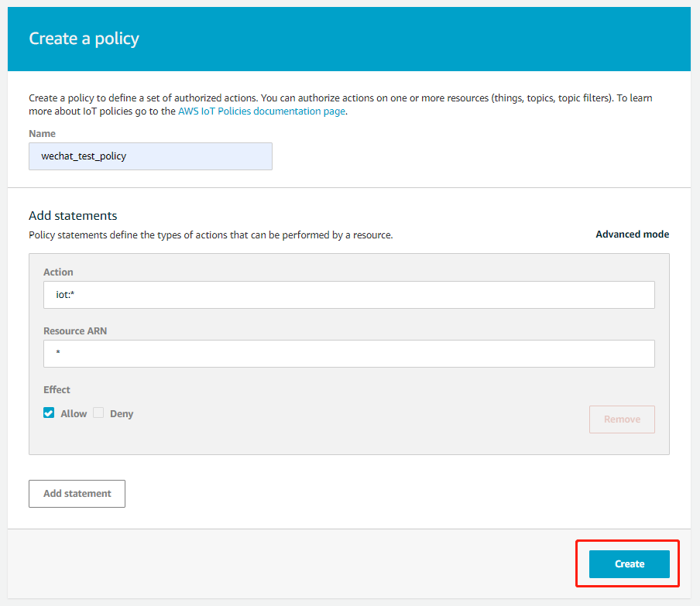Click the "Name" field label
700x606 pixels.
coord(42,134)
